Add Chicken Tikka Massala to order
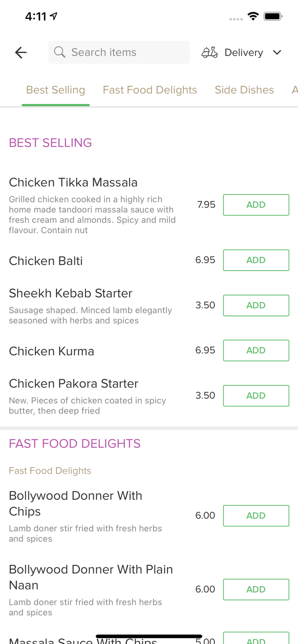This screenshot has width=298, height=644. point(256,205)
